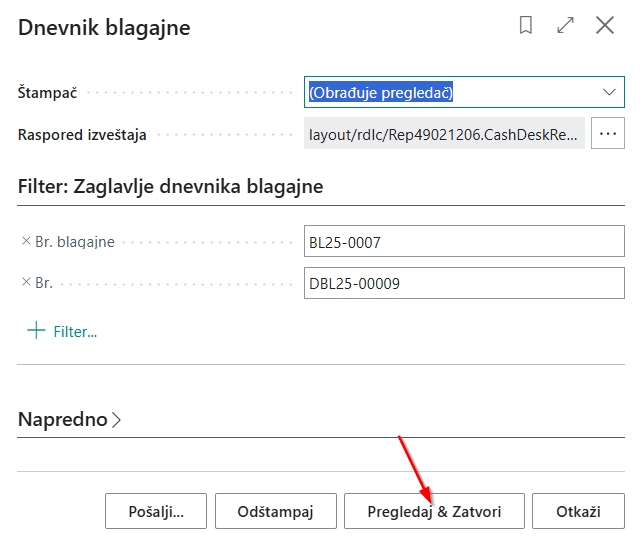Click the Dnevnik blagajne title
643x546 pixels.
(104, 27)
